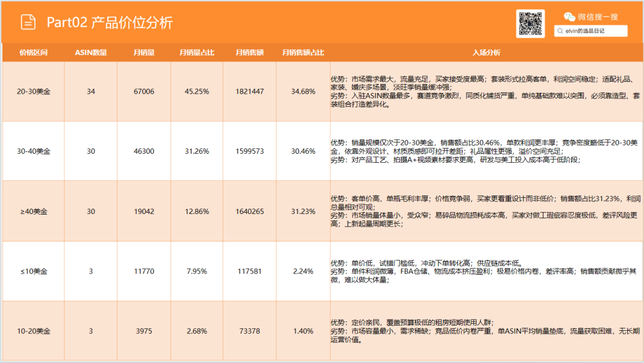644x363 pixels.
Task: Click the '月销量' column header
Action: (144, 52)
